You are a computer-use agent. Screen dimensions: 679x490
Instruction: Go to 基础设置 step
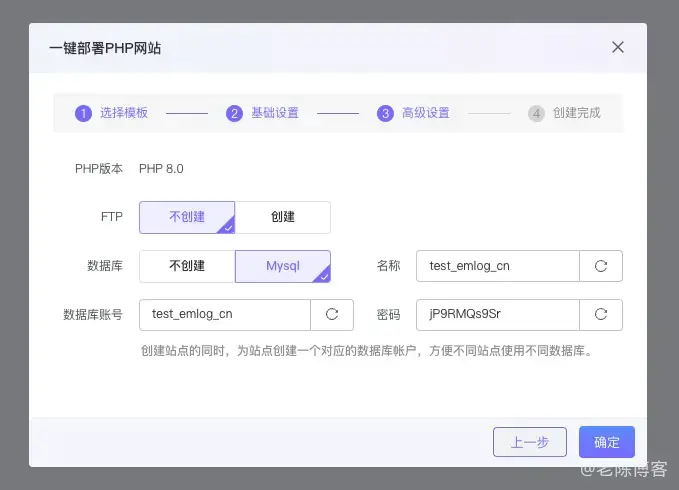click(x=275, y=113)
